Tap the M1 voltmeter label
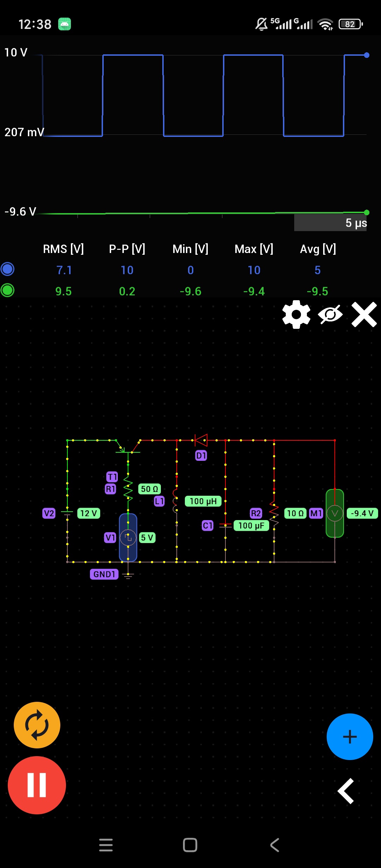Viewport: 381px width, 868px height. tap(316, 513)
